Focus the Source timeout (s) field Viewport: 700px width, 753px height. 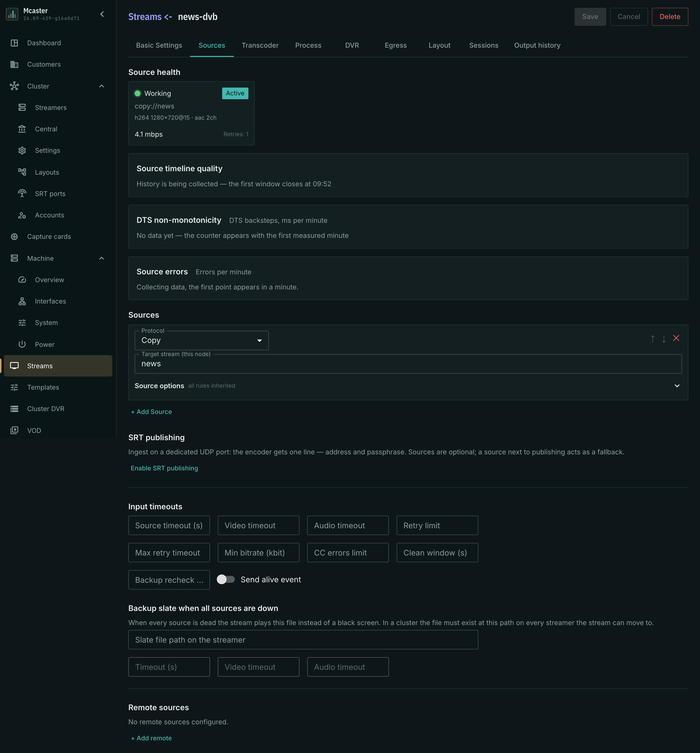169,525
